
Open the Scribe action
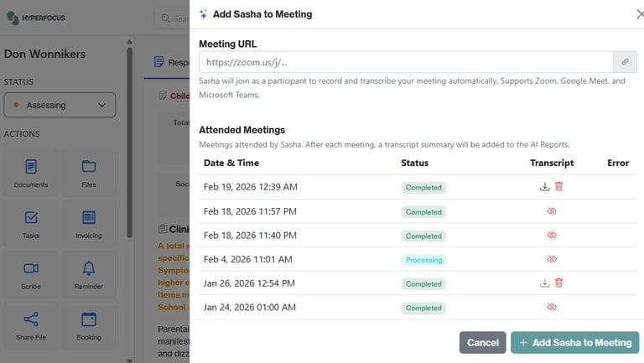point(31,276)
